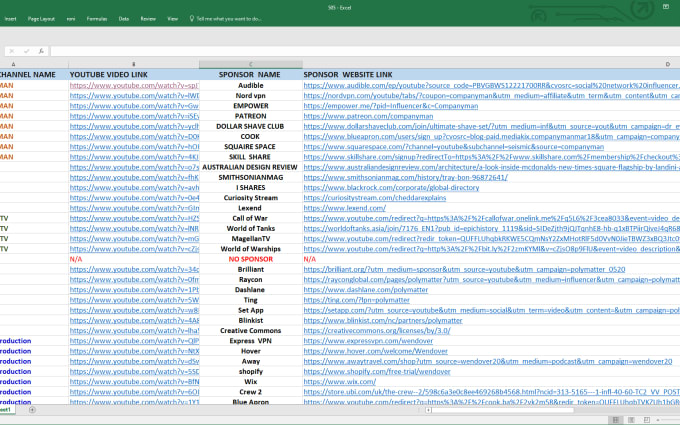
Task: Open the blinkist.com partners link
Action: 383,320
